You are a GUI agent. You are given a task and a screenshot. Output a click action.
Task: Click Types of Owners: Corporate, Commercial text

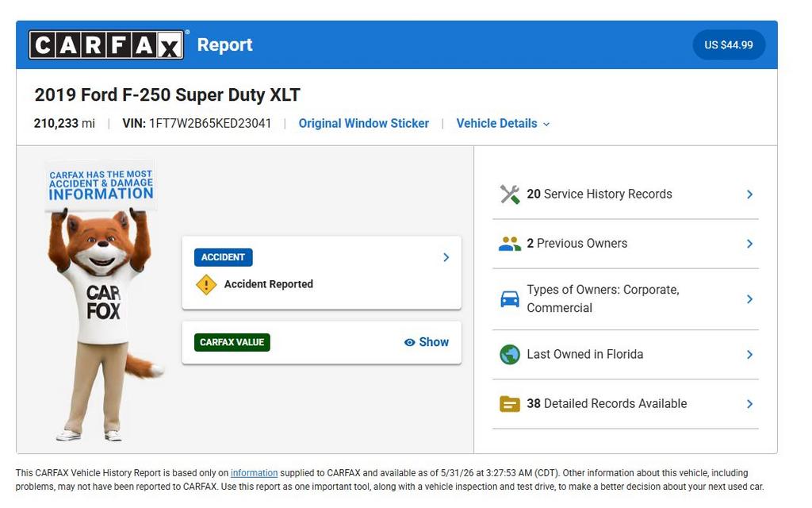tap(603, 298)
